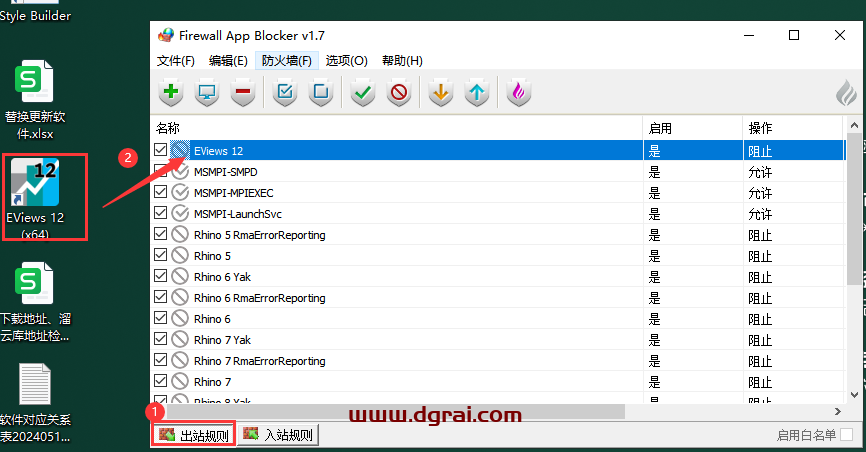Screen dimensions: 866x452
Task: Open the EViews 12 (x64) desktop shortcut
Action: [35, 198]
